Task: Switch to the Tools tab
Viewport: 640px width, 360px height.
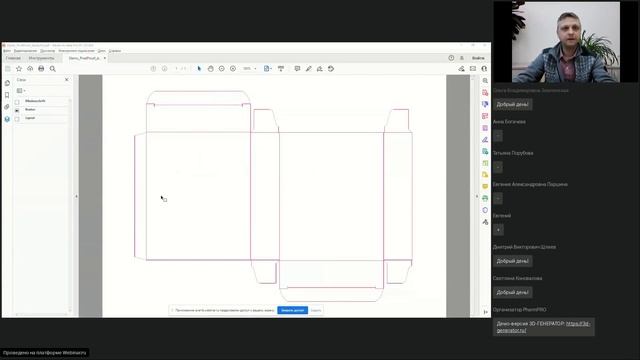Action: click(42, 58)
